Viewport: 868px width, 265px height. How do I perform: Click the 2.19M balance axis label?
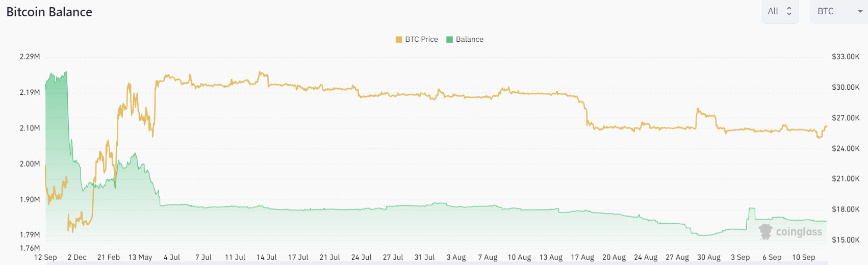30,92
